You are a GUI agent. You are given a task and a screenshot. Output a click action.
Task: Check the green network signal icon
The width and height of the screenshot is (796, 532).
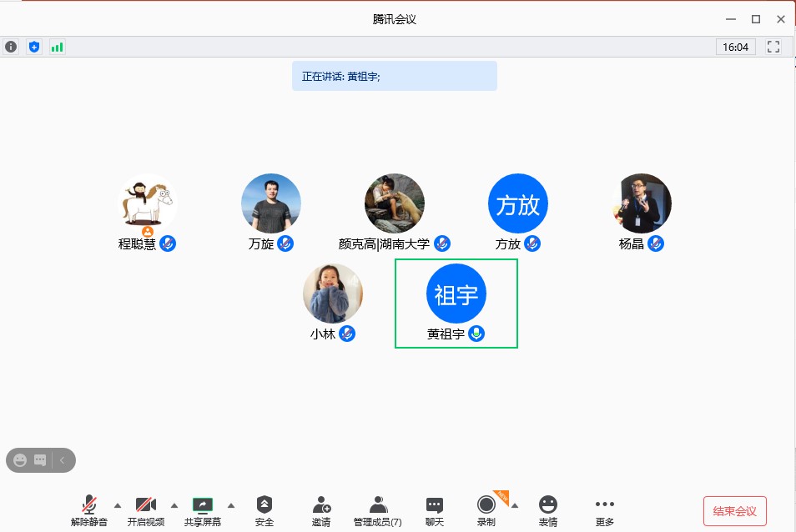coord(57,47)
